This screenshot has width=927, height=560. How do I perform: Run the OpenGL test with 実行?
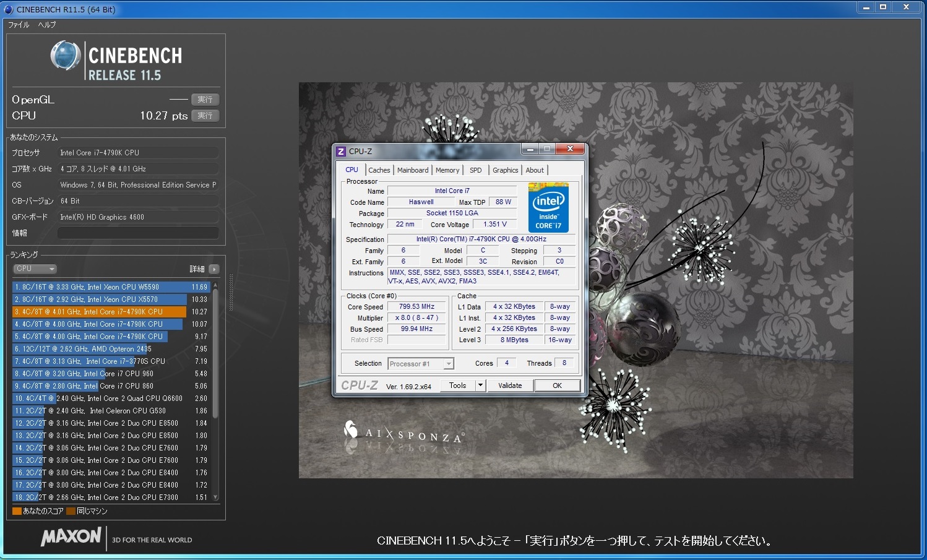[205, 100]
